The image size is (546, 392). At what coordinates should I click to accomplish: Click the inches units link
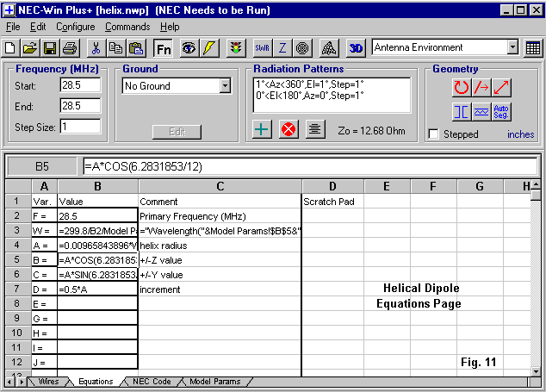click(x=520, y=134)
